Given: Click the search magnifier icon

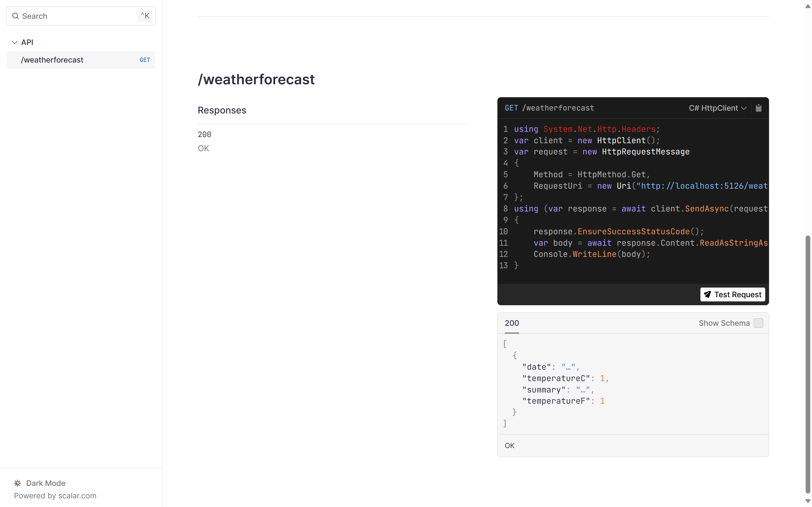Looking at the screenshot, I should [15, 16].
